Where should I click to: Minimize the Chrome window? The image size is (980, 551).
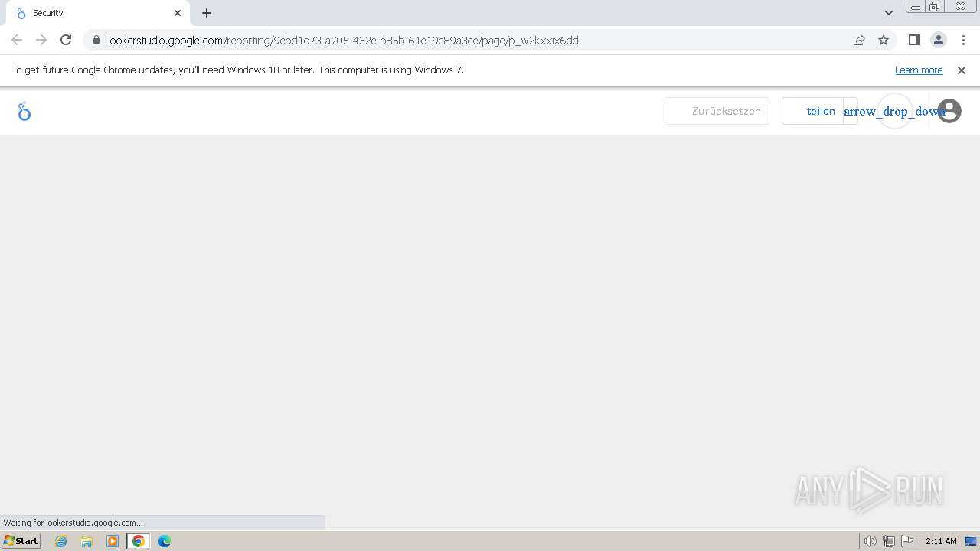click(x=916, y=7)
